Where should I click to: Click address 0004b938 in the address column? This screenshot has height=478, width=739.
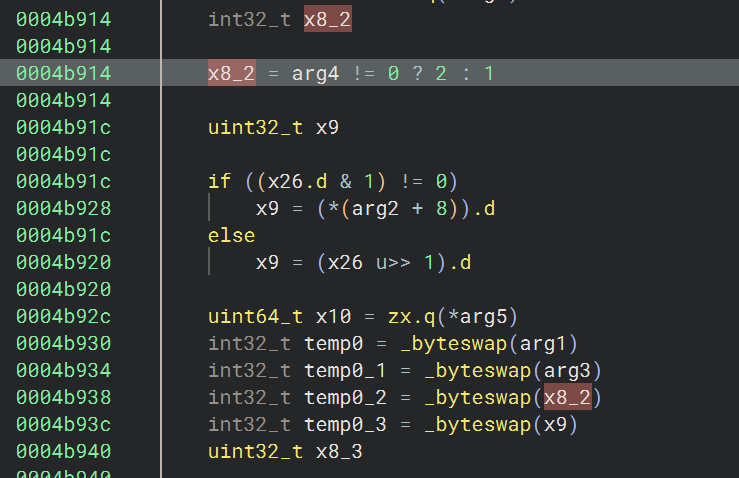(x=64, y=397)
